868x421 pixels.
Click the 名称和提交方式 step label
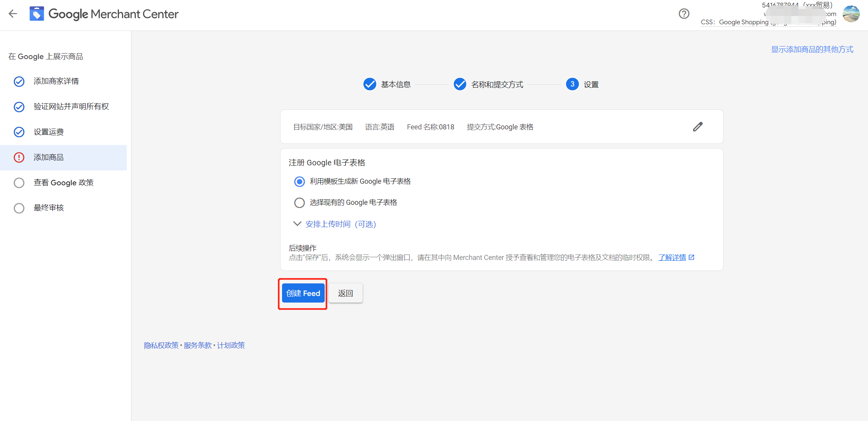[497, 84]
